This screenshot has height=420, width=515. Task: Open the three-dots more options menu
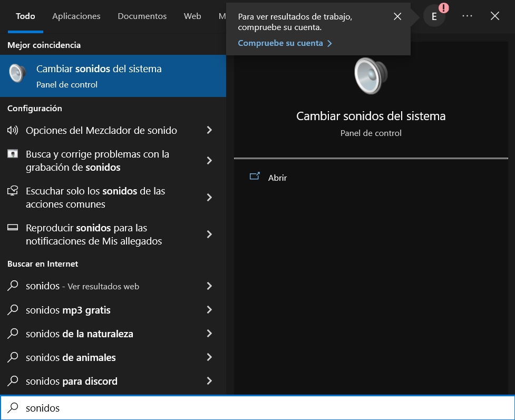[x=467, y=16]
